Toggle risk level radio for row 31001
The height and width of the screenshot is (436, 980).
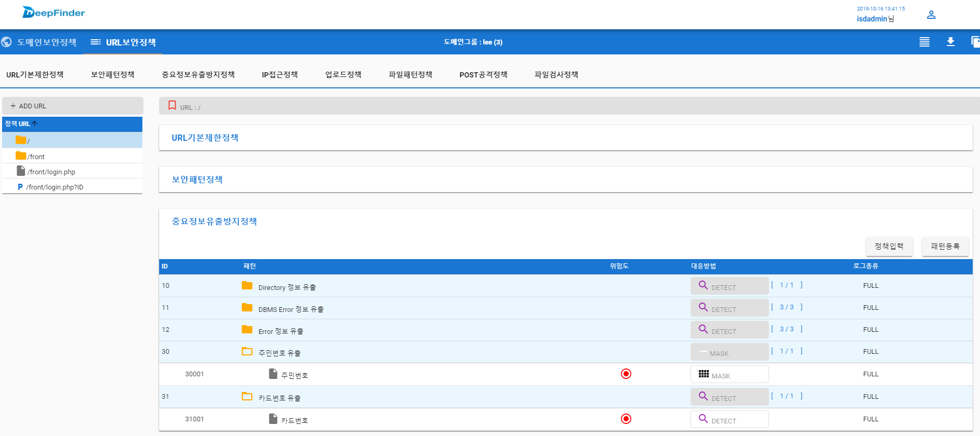[626, 419]
